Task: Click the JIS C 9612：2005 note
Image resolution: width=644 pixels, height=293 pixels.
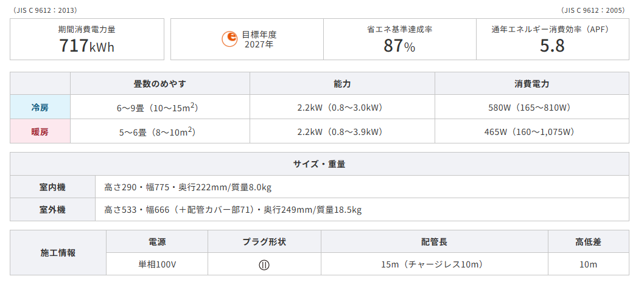Action: pyautogui.click(x=593, y=10)
